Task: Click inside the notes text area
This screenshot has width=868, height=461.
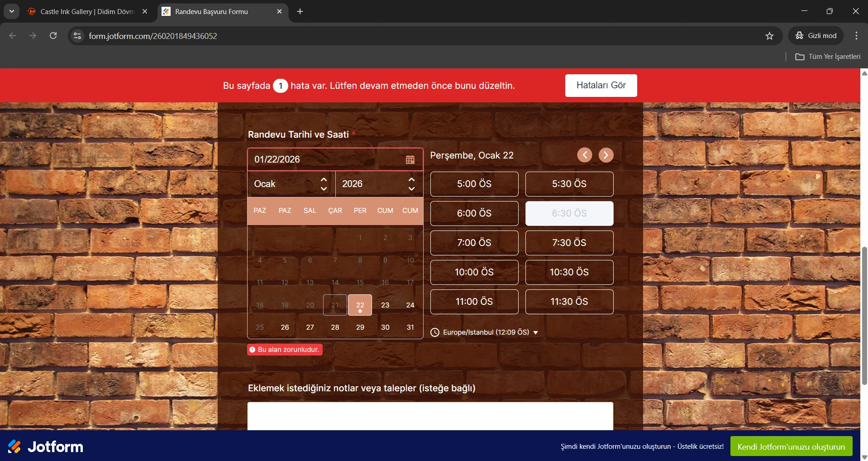Action: [x=429, y=417]
